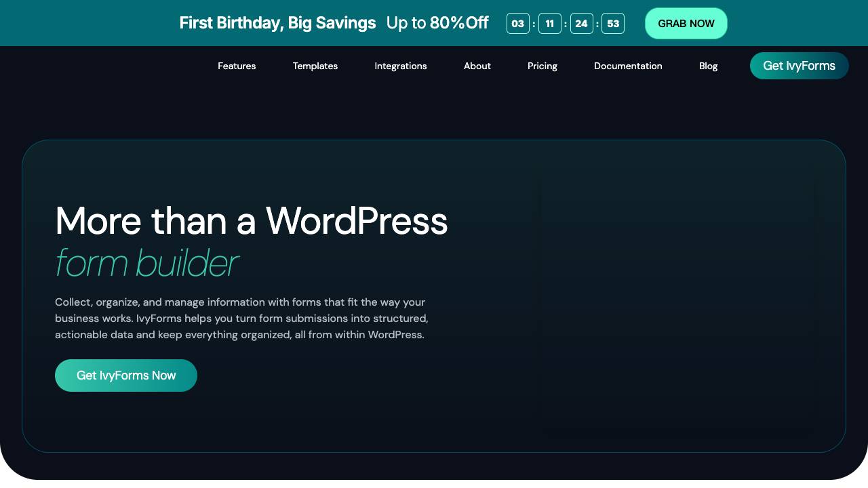
Task: Click the countdown seconds box showing 53
Action: click(x=613, y=24)
